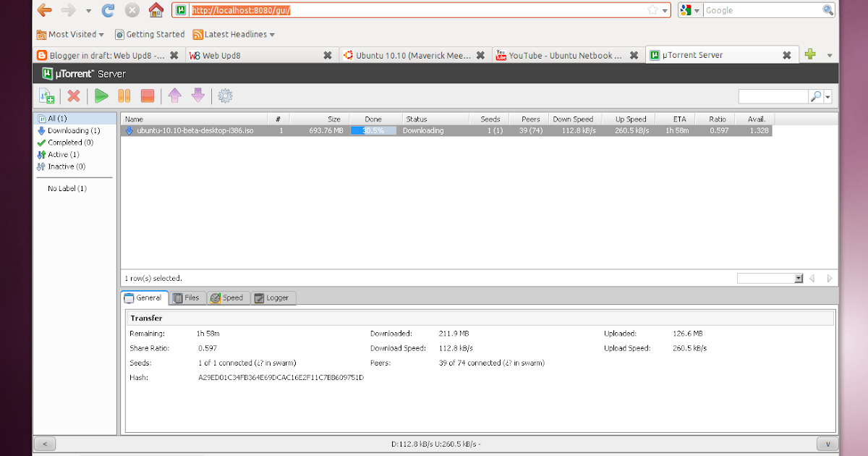Sort by the Status column header

[x=435, y=119]
